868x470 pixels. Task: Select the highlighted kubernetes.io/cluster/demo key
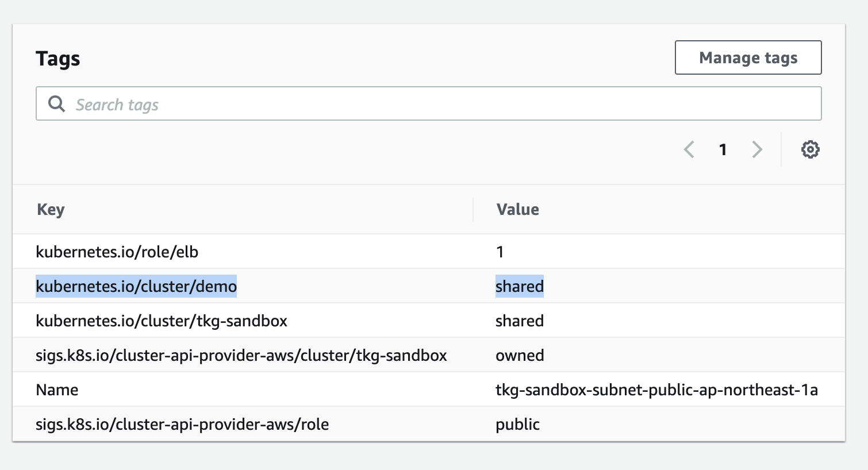point(136,286)
